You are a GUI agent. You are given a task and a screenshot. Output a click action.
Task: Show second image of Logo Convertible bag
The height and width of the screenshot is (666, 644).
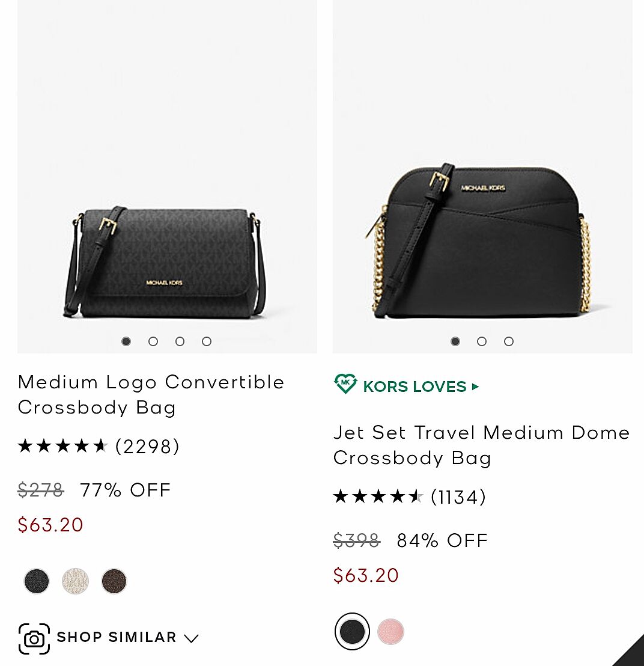click(153, 341)
